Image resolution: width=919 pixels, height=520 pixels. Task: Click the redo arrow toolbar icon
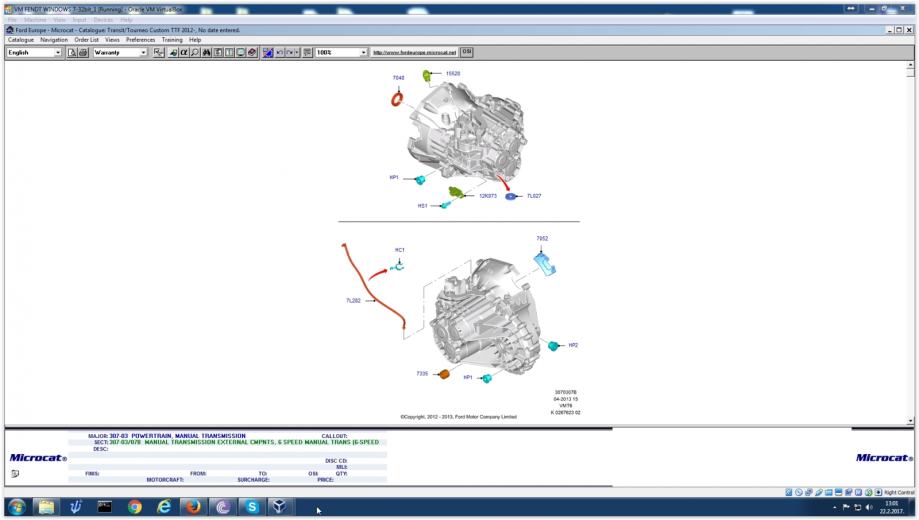290,52
